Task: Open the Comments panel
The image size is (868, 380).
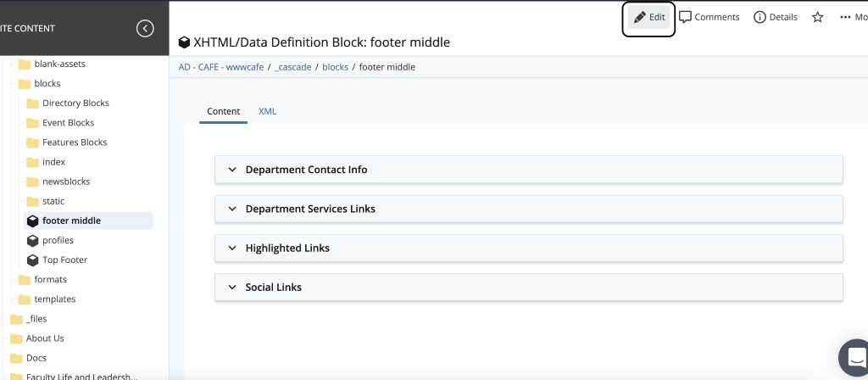Action: click(x=709, y=17)
